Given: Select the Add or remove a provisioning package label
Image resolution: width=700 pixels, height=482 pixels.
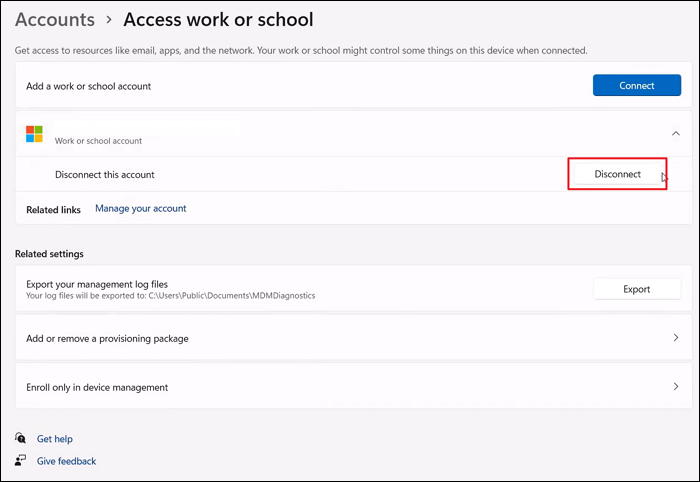Looking at the screenshot, I should click(107, 338).
